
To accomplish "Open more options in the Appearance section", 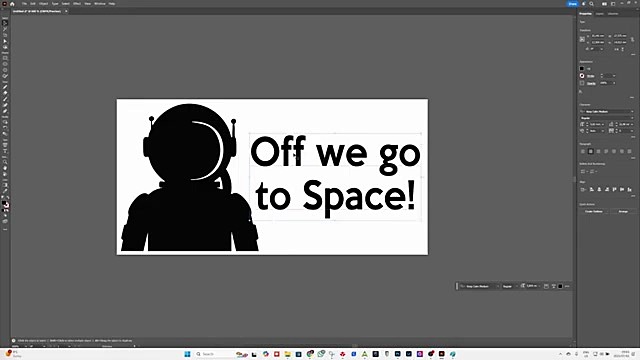I will click(x=632, y=98).
